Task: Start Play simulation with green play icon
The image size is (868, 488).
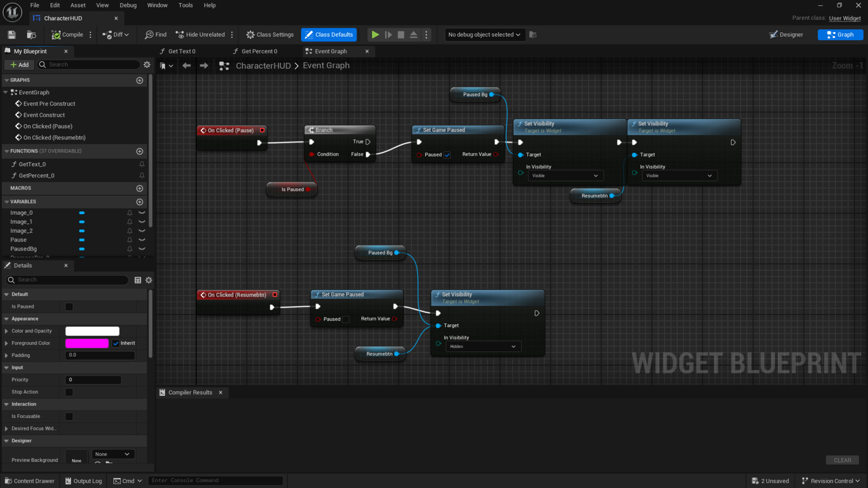Action: [375, 35]
